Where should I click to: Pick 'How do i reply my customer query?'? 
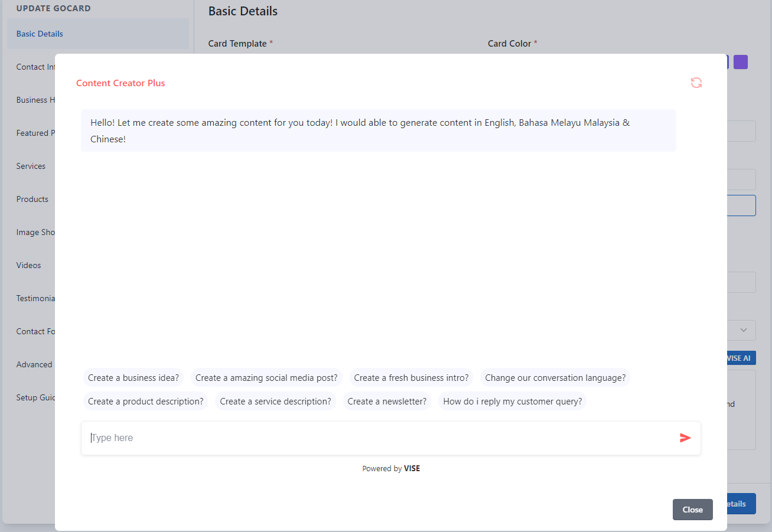pyautogui.click(x=512, y=402)
